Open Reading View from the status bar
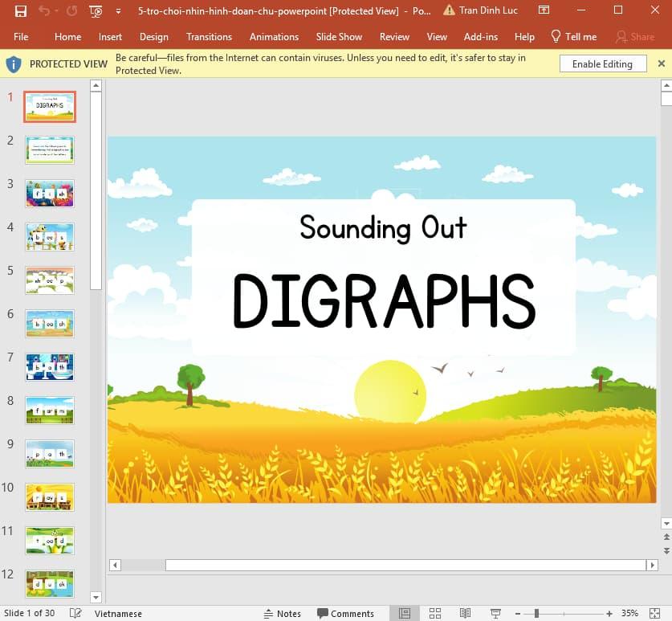 click(464, 613)
